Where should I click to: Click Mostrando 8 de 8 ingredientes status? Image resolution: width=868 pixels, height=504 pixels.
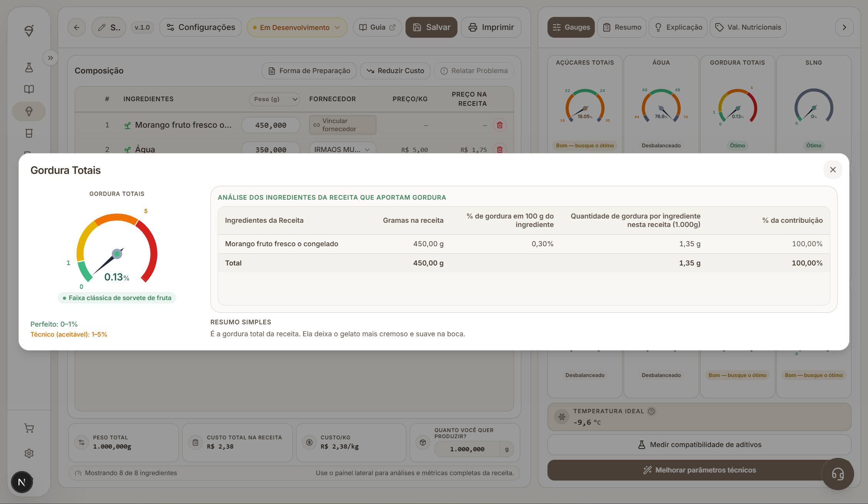131,473
